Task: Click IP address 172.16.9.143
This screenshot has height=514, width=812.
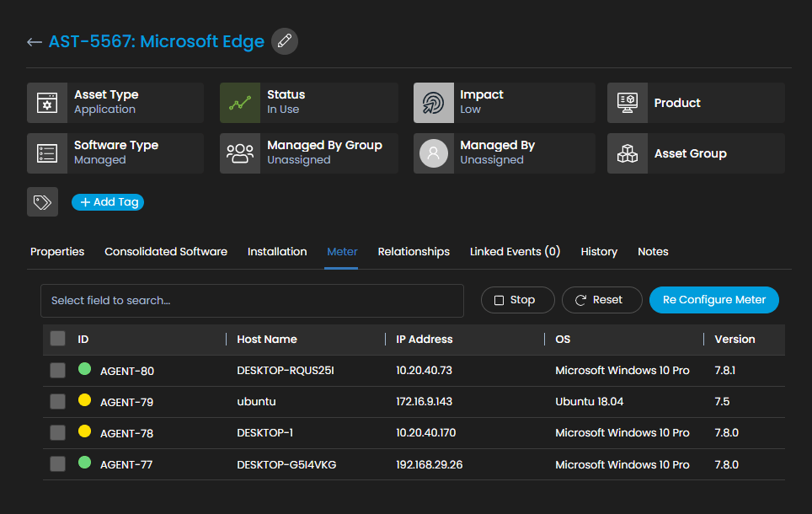Action: (x=425, y=402)
